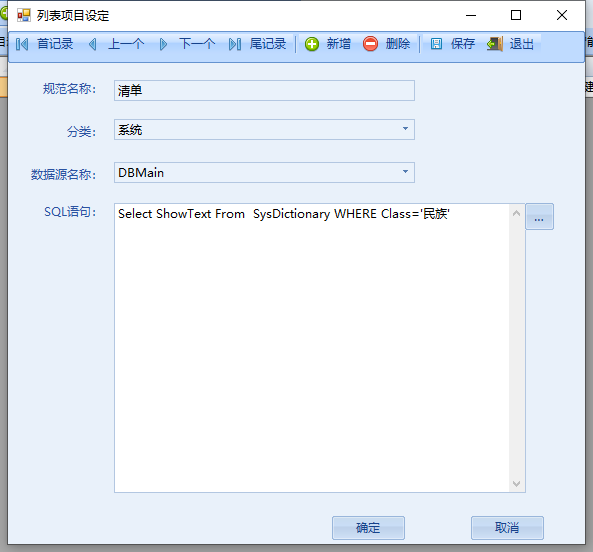The image size is (593, 552).
Task: Click the exit door icon
Action: [495, 44]
